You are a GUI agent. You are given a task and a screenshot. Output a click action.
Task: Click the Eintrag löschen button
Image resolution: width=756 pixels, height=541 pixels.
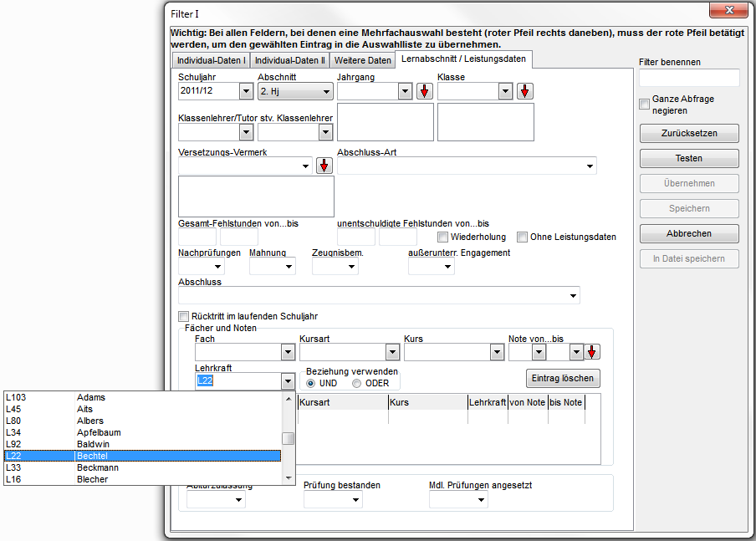click(x=563, y=378)
